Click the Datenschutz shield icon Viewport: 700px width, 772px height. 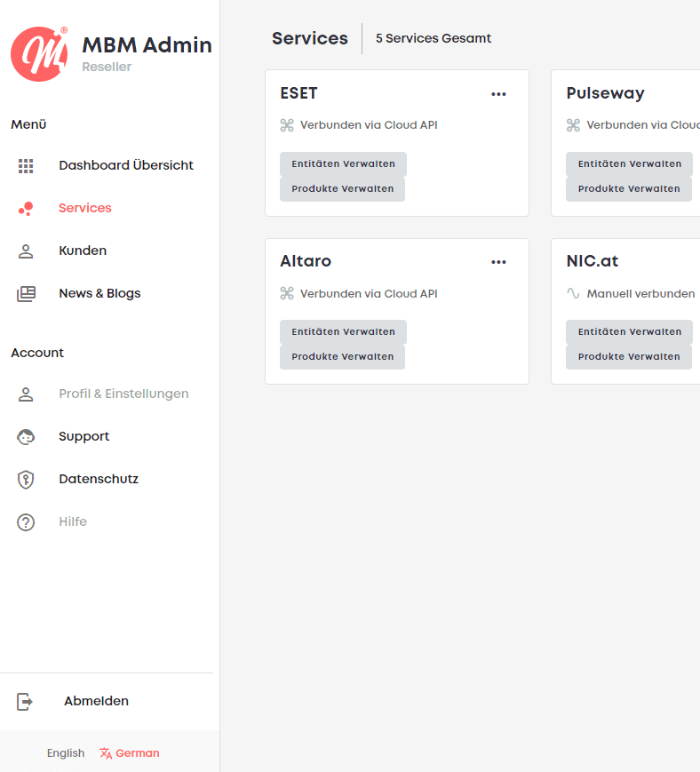click(26, 480)
